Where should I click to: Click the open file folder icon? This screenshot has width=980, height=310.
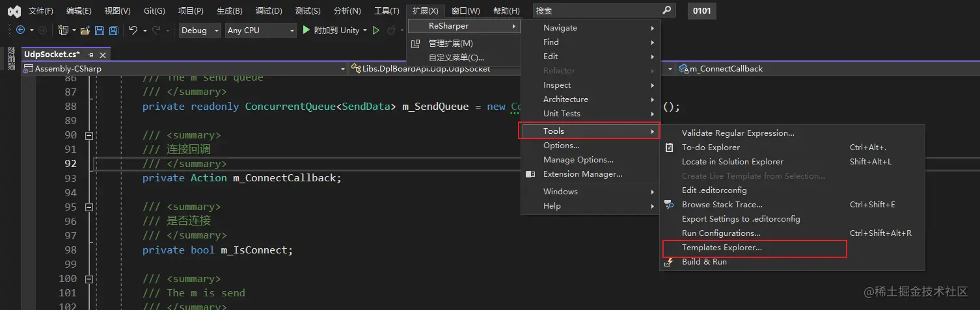85,30
